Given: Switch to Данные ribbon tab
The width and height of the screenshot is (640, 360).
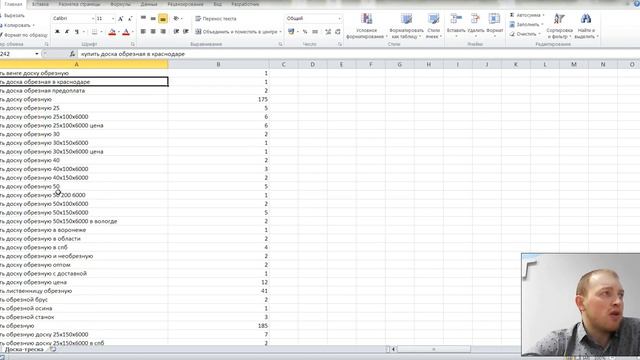Looking at the screenshot, I should pos(149,4).
